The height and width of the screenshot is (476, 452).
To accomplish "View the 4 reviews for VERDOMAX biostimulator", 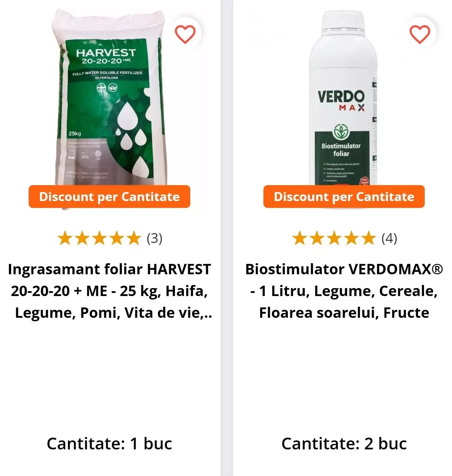I will 389,238.
